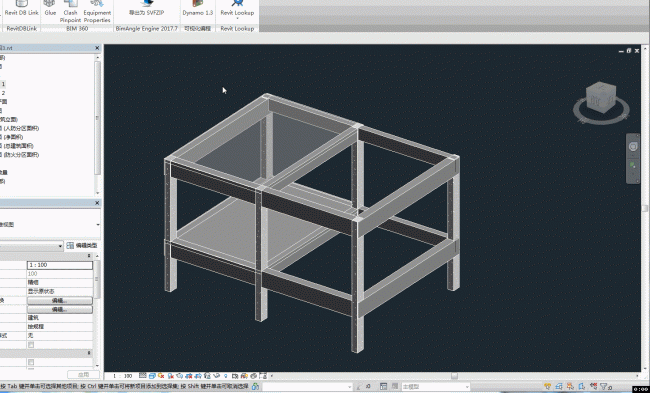The width and height of the screenshot is (650, 393).
Task: Select view item 1 in project browser
Action: coord(3,84)
